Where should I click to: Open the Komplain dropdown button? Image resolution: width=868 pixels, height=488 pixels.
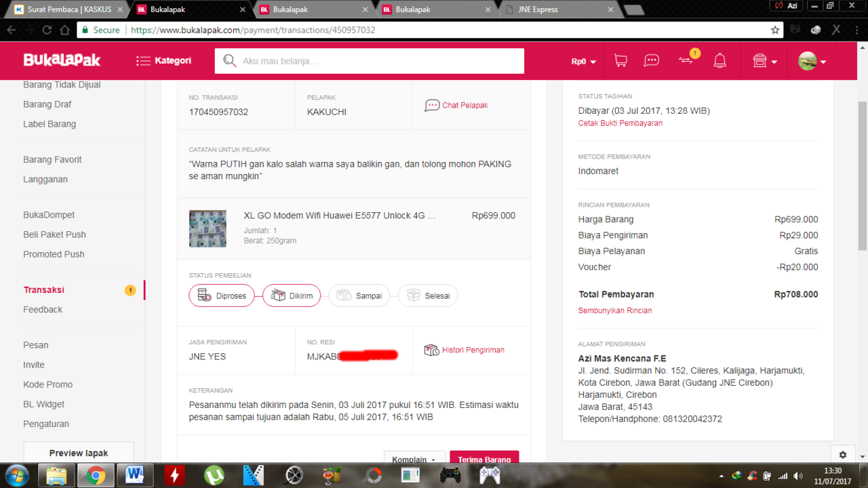coord(415,459)
